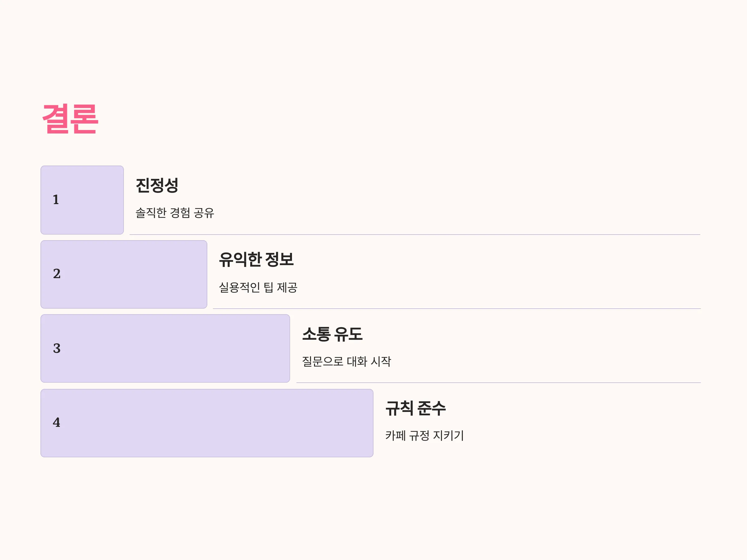Screen dimensions: 747x560
Task: Click the numeral 1 in first box
Action: click(56, 199)
